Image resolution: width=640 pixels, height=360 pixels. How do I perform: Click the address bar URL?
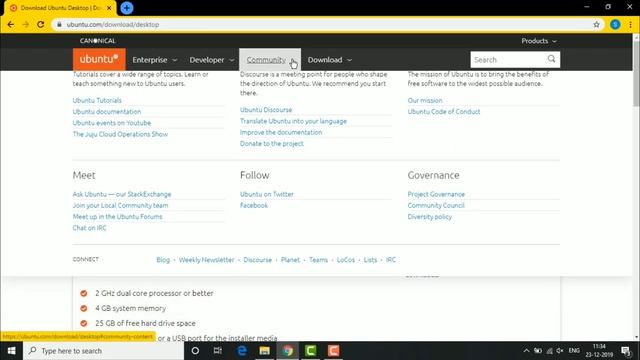pos(113,24)
